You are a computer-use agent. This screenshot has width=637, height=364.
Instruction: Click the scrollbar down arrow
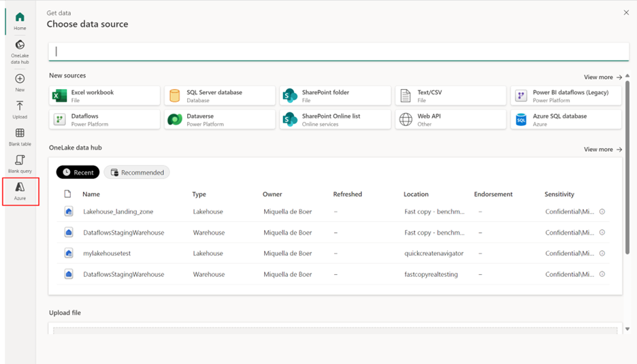[x=627, y=329]
